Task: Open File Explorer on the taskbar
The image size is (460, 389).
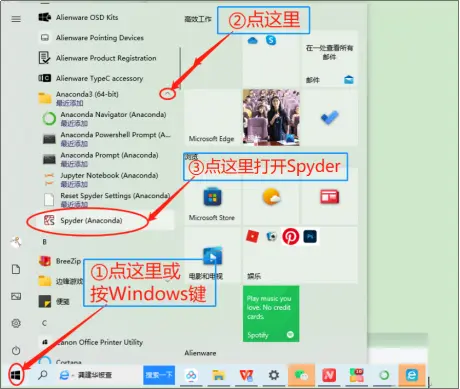Action: tap(218, 375)
